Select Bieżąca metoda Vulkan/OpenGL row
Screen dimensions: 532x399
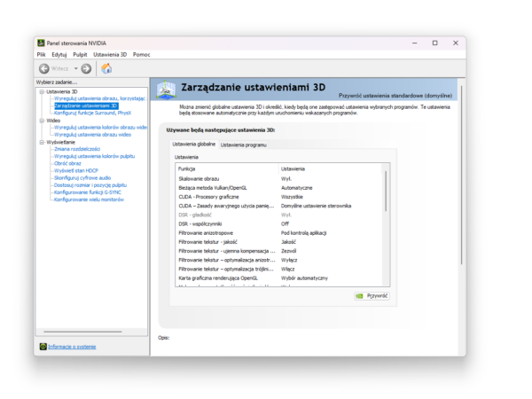tap(278, 188)
